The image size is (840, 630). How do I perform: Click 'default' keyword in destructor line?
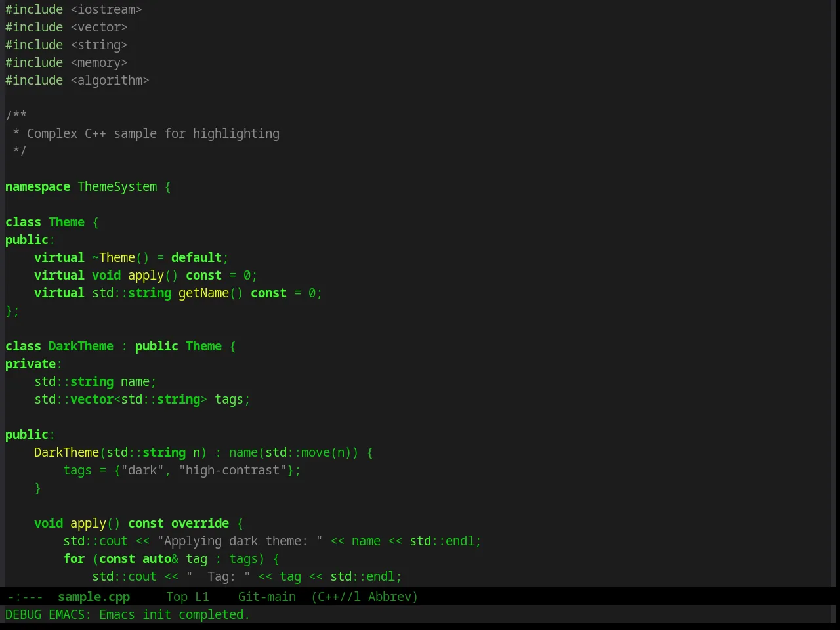point(196,257)
